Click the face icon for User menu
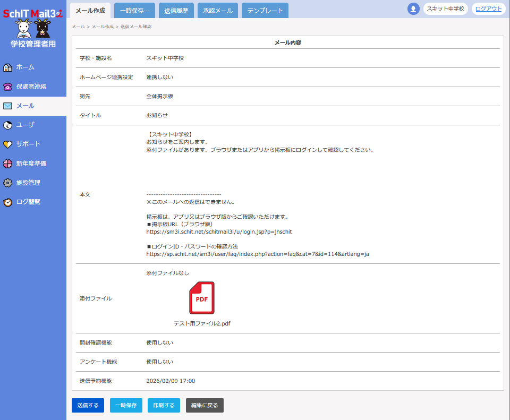 coord(7,125)
